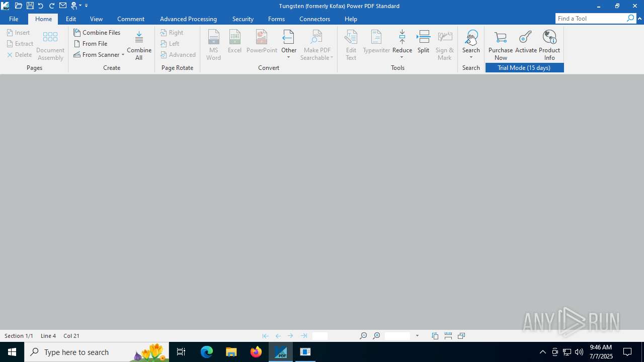Open the zoom level dropdown arrow
The height and width of the screenshot is (362, 644).
[417, 336]
